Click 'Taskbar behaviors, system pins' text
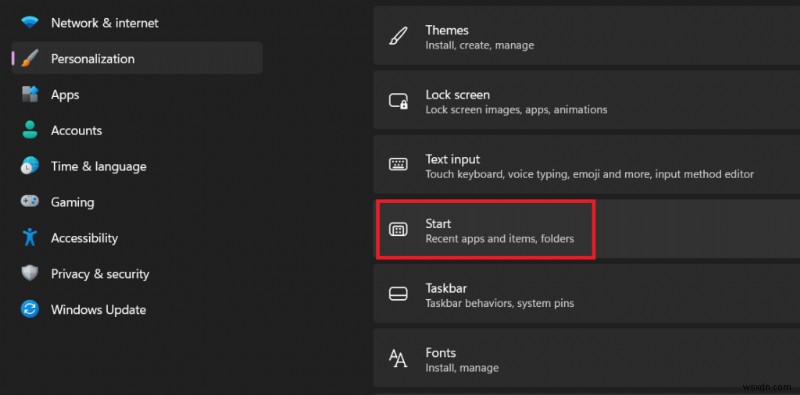Image resolution: width=800 pixels, height=395 pixels. click(x=499, y=303)
